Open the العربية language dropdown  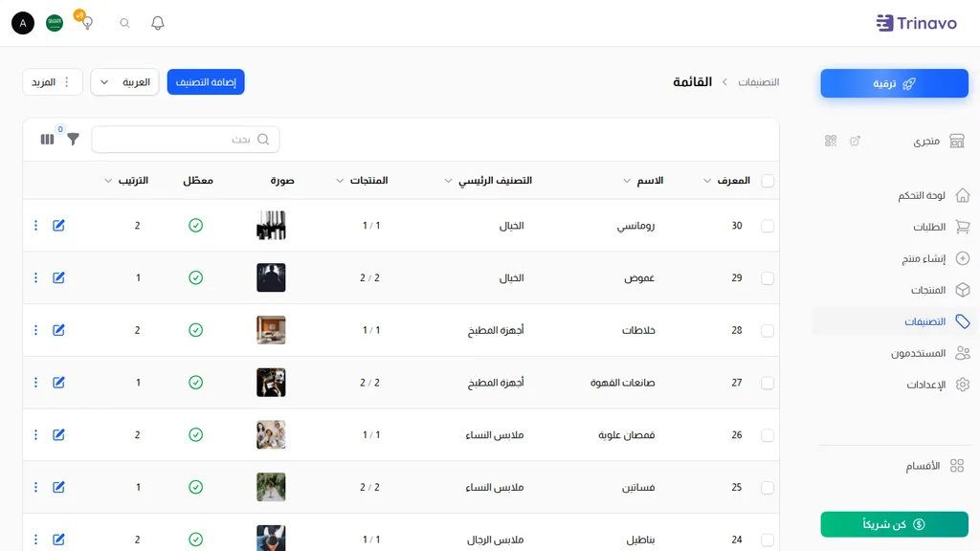(x=125, y=82)
